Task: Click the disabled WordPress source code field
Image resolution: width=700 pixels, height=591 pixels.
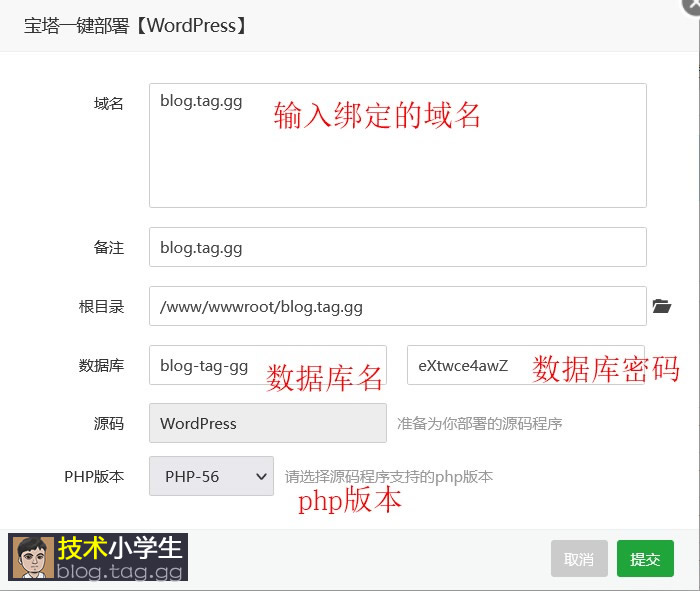Action: 267,423
